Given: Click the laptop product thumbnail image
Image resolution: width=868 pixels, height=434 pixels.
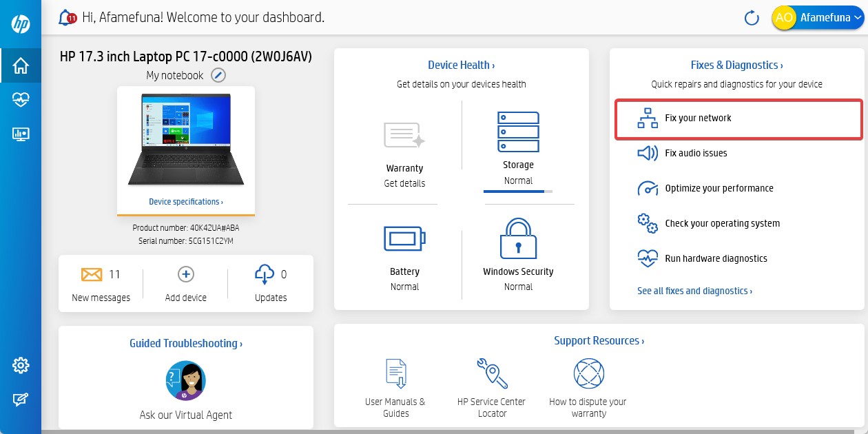Looking at the screenshot, I should (186, 140).
